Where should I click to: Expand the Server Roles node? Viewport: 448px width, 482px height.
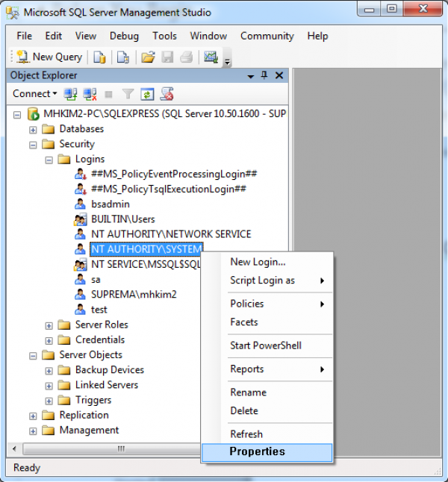(49, 325)
